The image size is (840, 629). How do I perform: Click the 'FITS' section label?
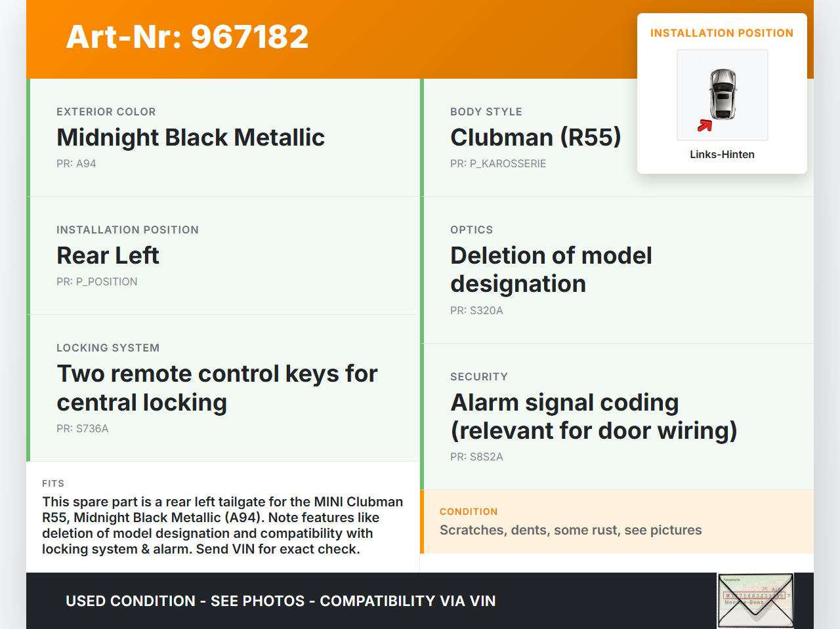point(53,483)
